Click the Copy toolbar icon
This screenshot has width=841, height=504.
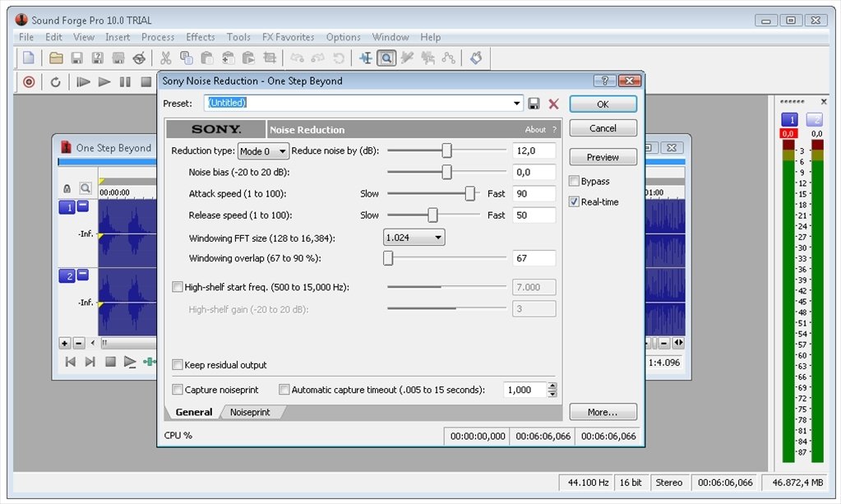coord(186,58)
